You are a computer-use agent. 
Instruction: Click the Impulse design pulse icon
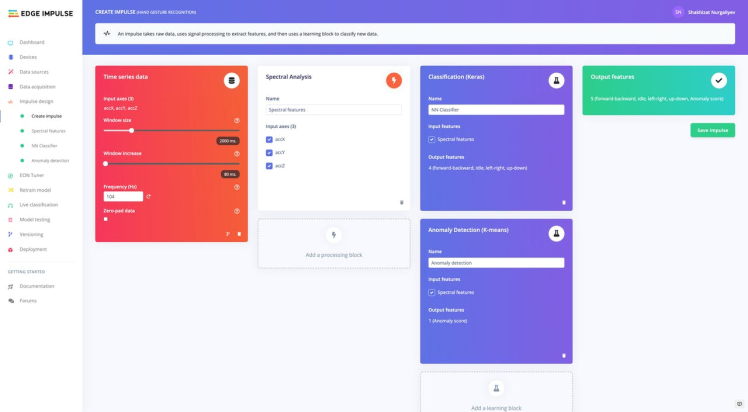coord(10,102)
